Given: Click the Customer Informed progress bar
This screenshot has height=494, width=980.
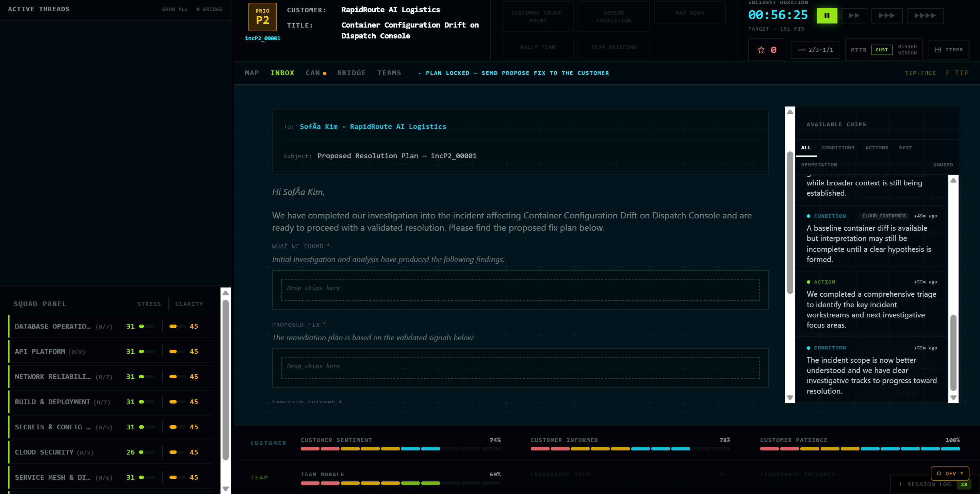Looking at the screenshot, I should (631, 449).
